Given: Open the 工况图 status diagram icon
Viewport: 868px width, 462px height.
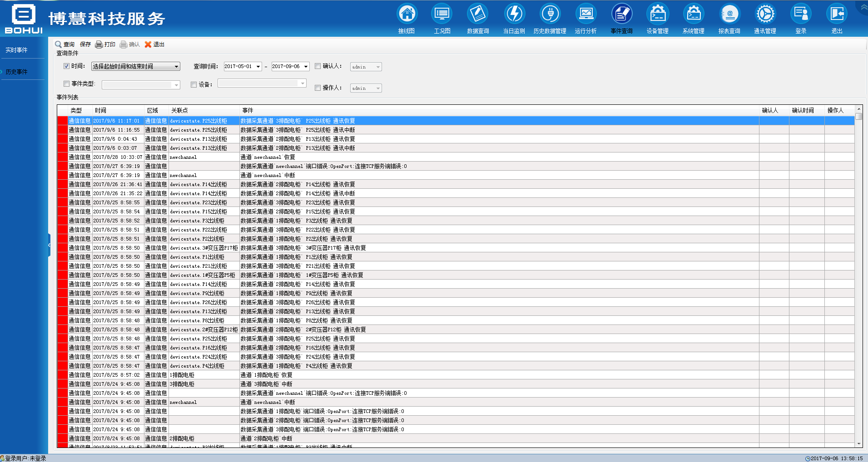Looking at the screenshot, I should coord(442,15).
